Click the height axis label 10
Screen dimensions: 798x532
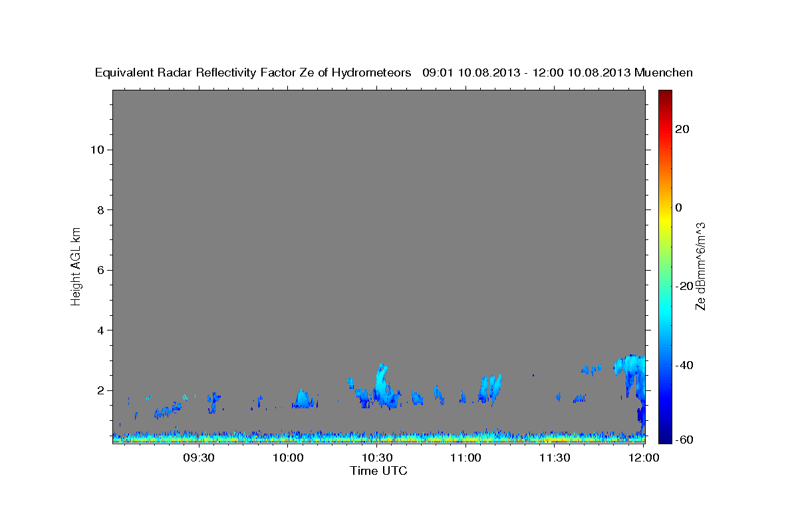[x=97, y=150]
